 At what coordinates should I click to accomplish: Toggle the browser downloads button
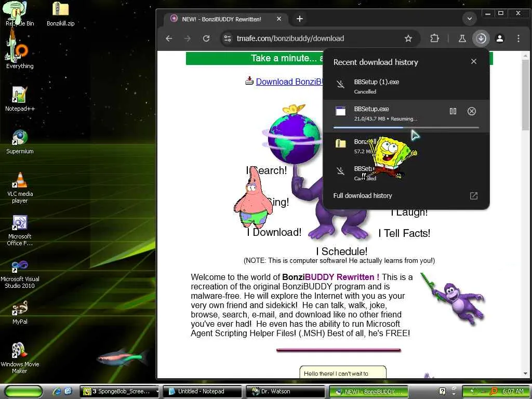[481, 38]
